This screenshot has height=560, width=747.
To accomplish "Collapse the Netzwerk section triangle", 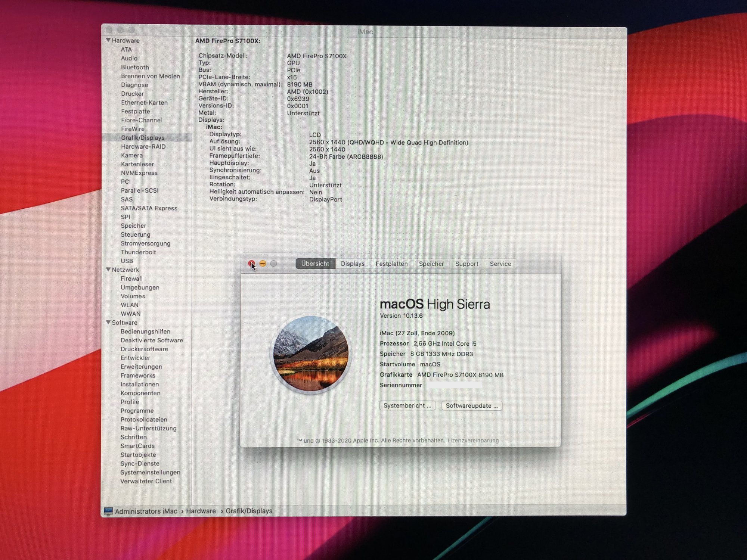I will click(108, 269).
